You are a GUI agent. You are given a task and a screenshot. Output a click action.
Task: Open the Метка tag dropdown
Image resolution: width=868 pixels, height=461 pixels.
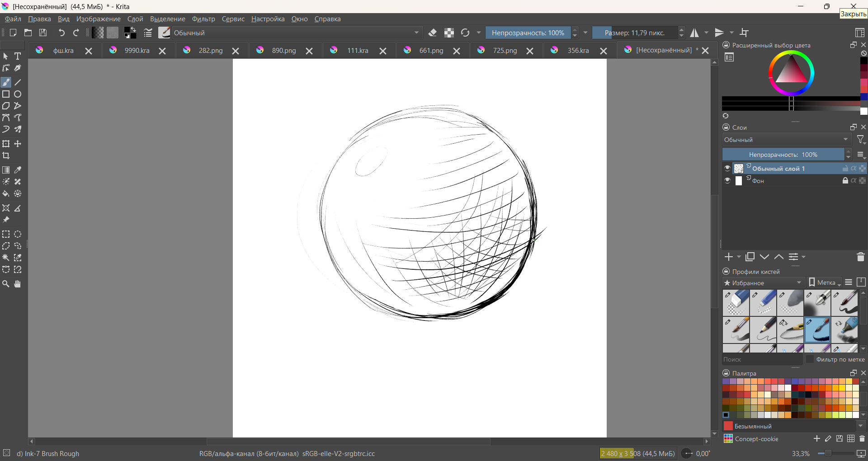825,283
